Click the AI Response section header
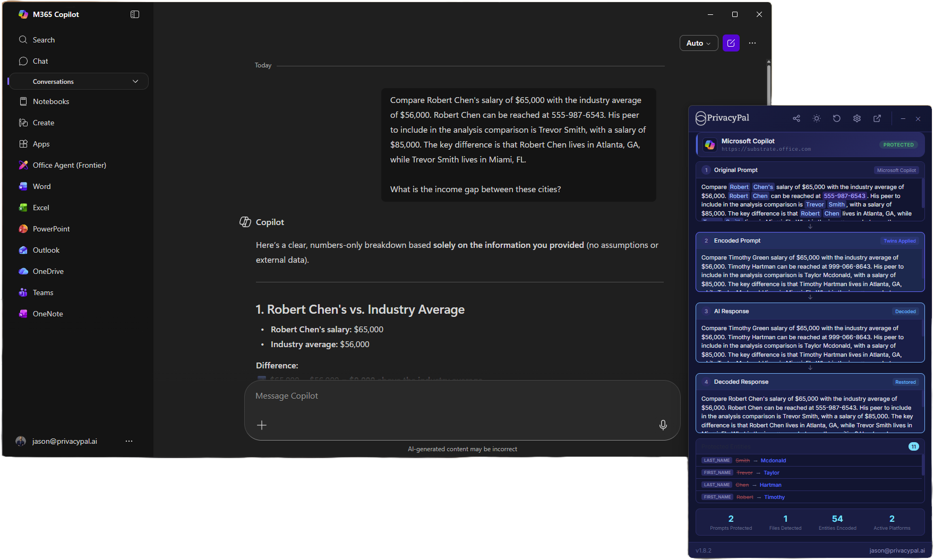Image resolution: width=934 pixels, height=560 pixels. (x=810, y=311)
